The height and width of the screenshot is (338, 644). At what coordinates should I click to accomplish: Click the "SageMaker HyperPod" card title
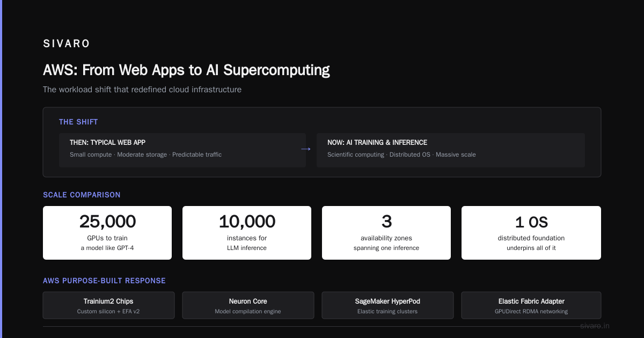click(387, 302)
